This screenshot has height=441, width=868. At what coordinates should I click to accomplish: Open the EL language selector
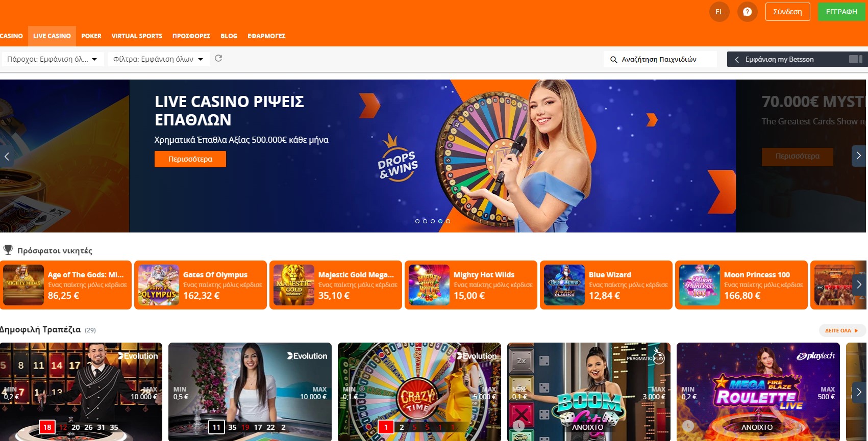[719, 12]
